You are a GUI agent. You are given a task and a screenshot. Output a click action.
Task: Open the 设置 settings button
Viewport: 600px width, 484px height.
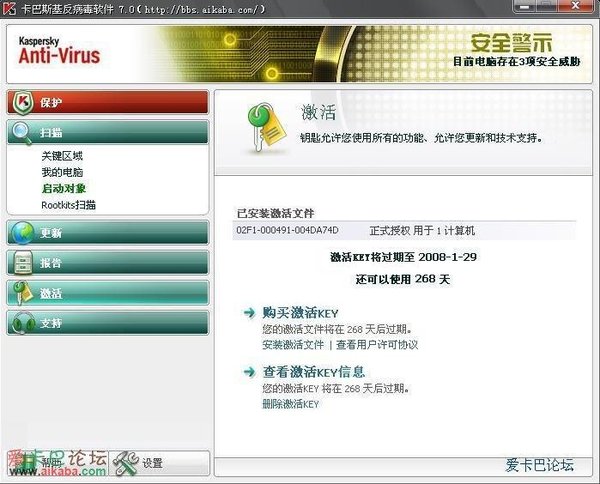point(159,463)
